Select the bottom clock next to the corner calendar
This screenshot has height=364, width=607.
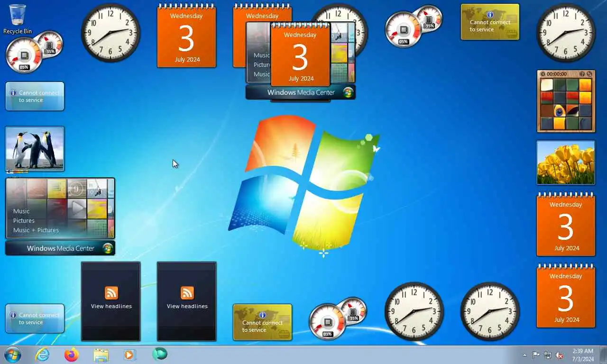[x=490, y=311]
